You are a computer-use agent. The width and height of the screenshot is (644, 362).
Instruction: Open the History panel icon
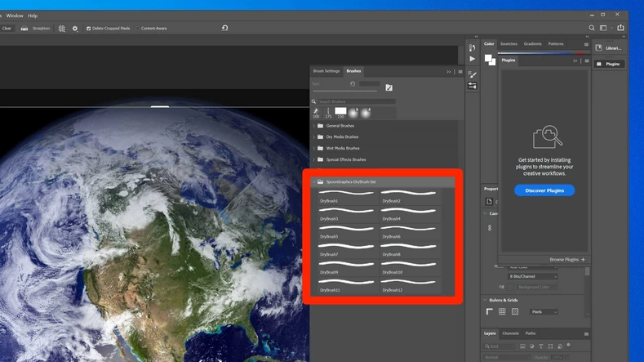473,47
